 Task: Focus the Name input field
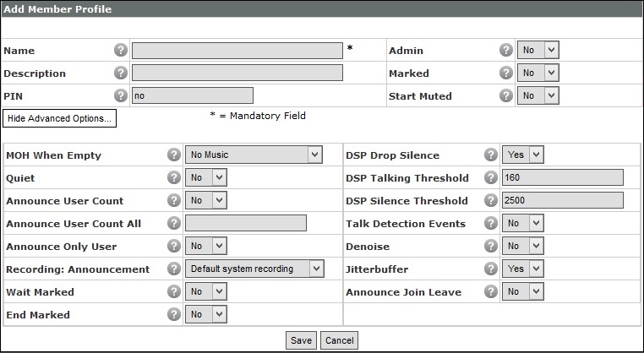click(x=237, y=51)
